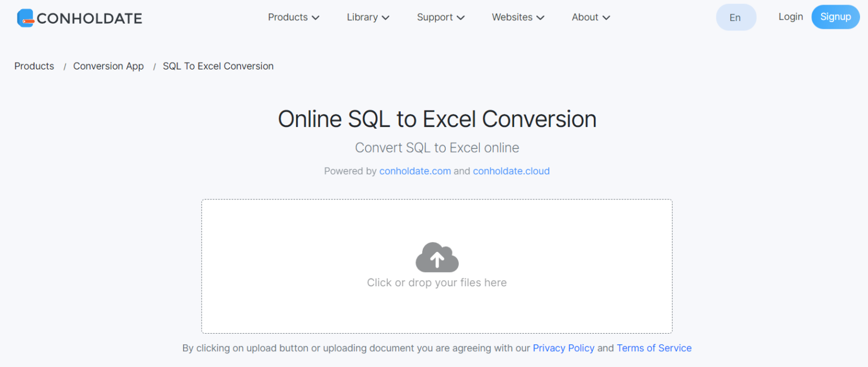Go to Products via the breadcrumb
Viewport: 868px width, 367px height.
[x=34, y=66]
